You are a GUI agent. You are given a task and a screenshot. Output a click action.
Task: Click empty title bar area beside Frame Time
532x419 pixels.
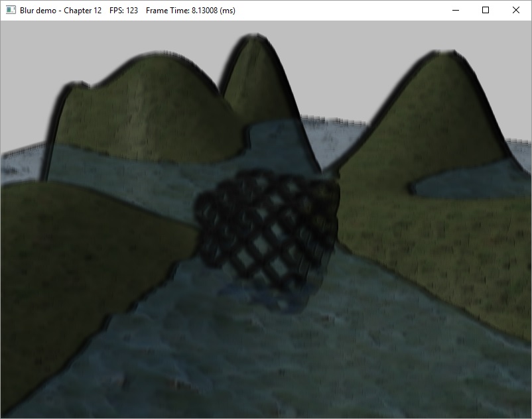pyautogui.click(x=332, y=11)
